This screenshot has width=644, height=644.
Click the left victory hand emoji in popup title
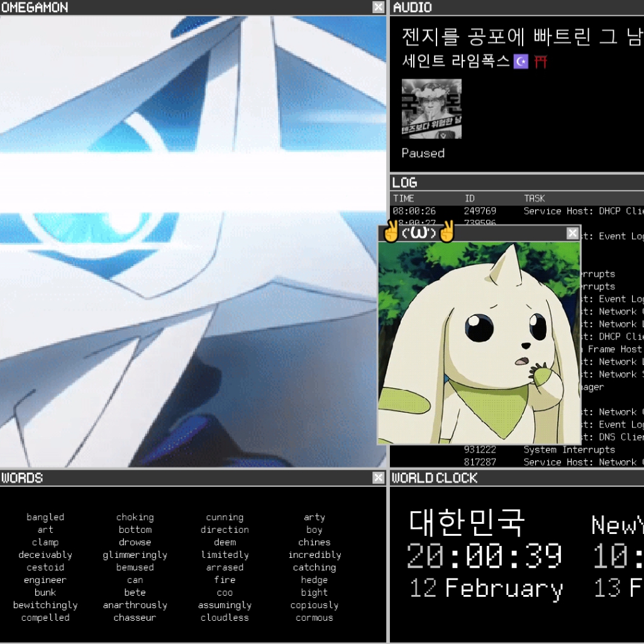pos(391,231)
